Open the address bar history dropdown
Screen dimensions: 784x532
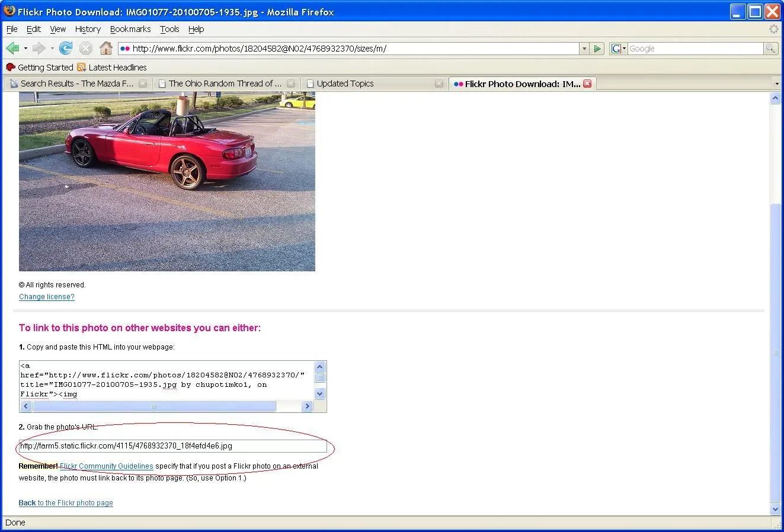point(584,49)
